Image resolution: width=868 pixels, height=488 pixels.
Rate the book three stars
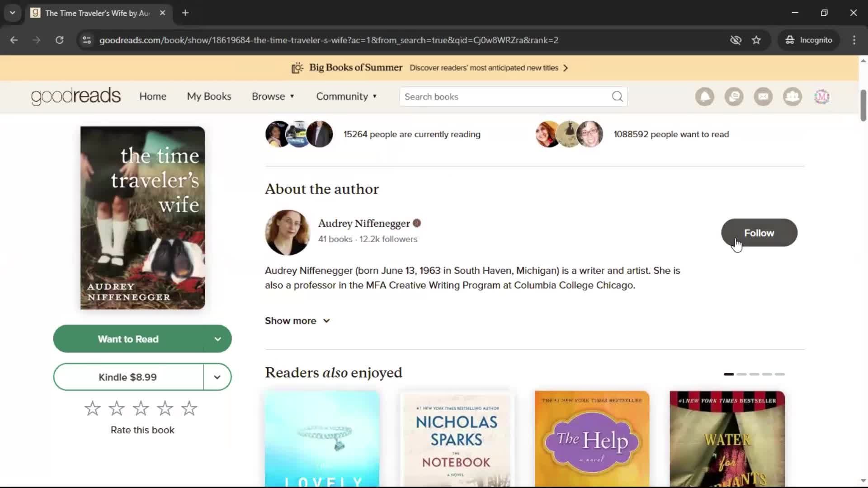coord(141,408)
